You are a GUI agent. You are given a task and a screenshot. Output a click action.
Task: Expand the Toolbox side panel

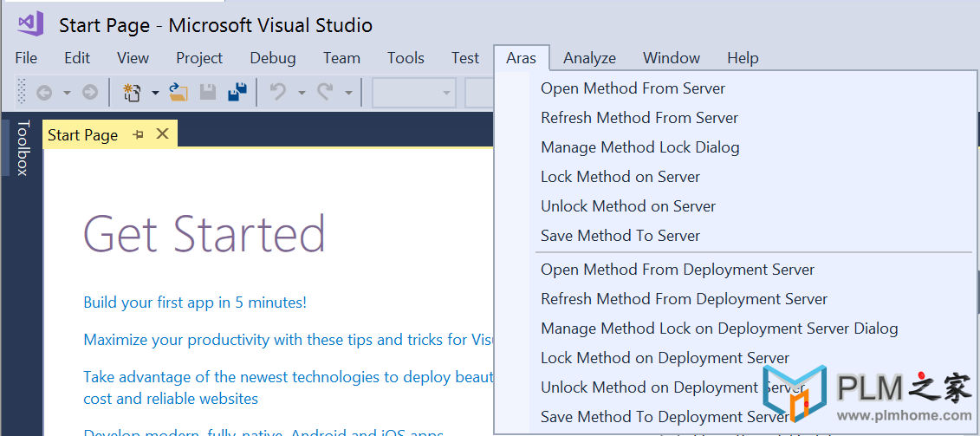[x=23, y=147]
